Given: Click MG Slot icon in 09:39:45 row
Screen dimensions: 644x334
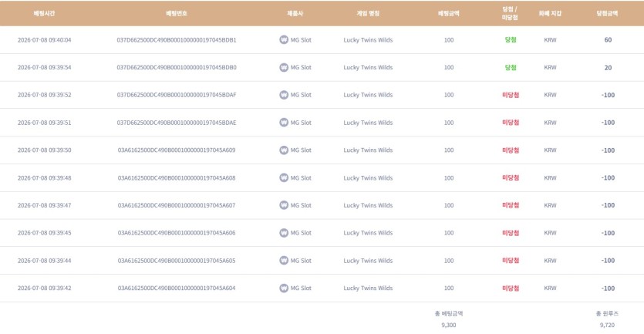Looking at the screenshot, I should click(x=284, y=233).
